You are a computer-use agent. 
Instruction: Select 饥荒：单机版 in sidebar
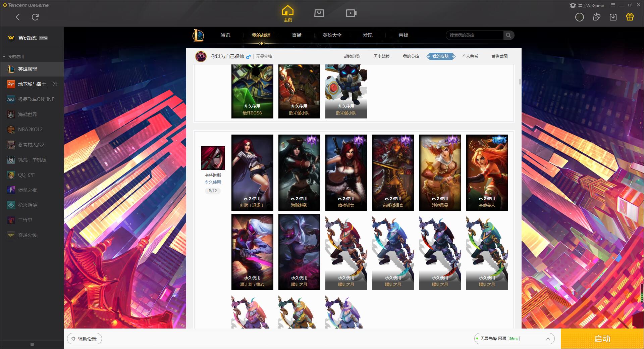[32, 160]
